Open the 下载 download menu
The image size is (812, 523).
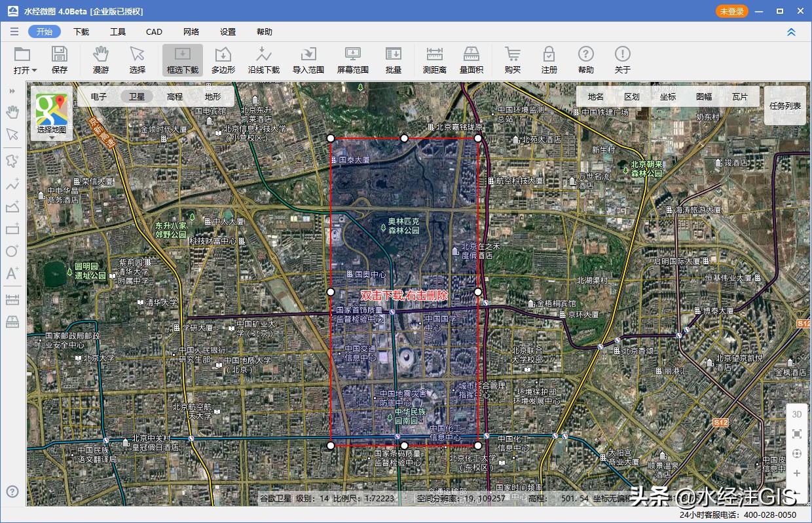click(x=81, y=31)
